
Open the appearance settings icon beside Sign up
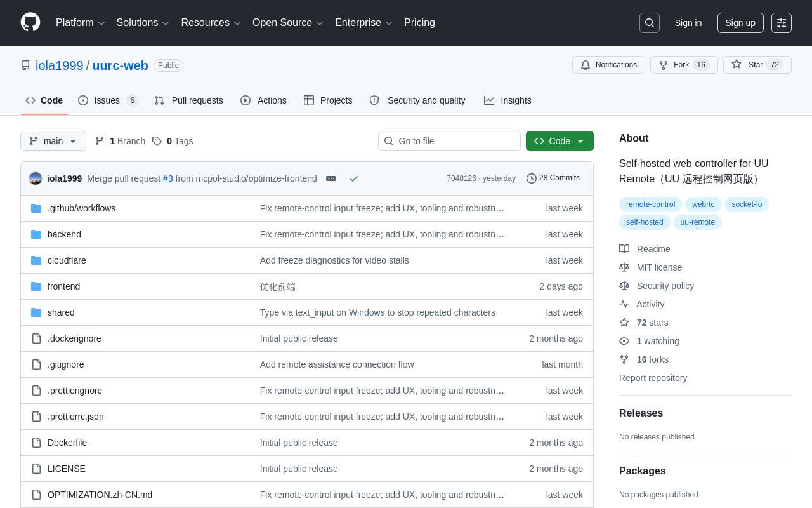click(x=782, y=23)
